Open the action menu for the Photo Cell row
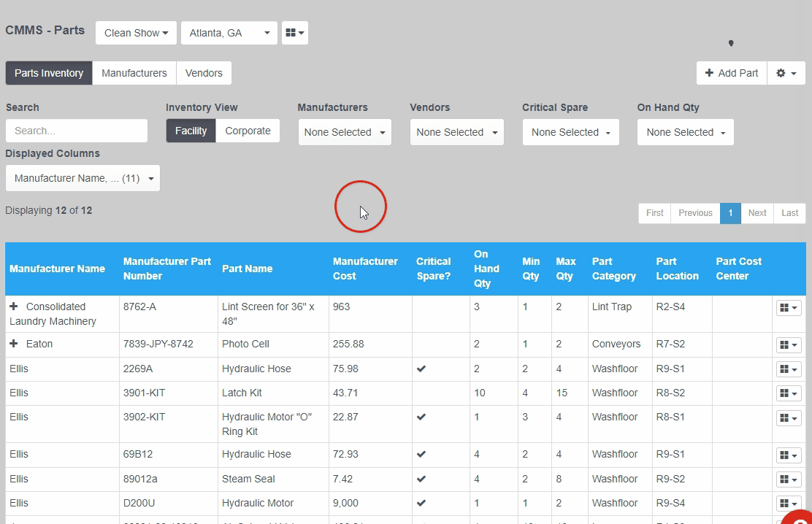The height and width of the screenshot is (524, 812). pos(789,345)
